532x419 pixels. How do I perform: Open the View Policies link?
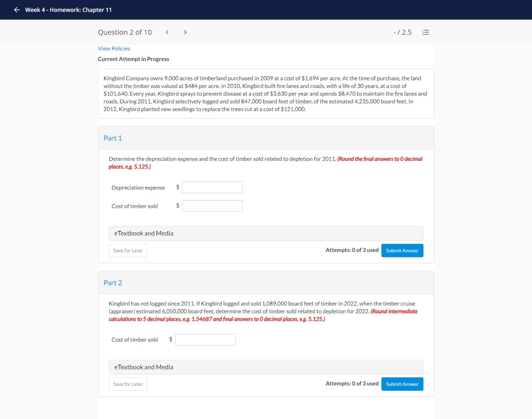(x=114, y=49)
